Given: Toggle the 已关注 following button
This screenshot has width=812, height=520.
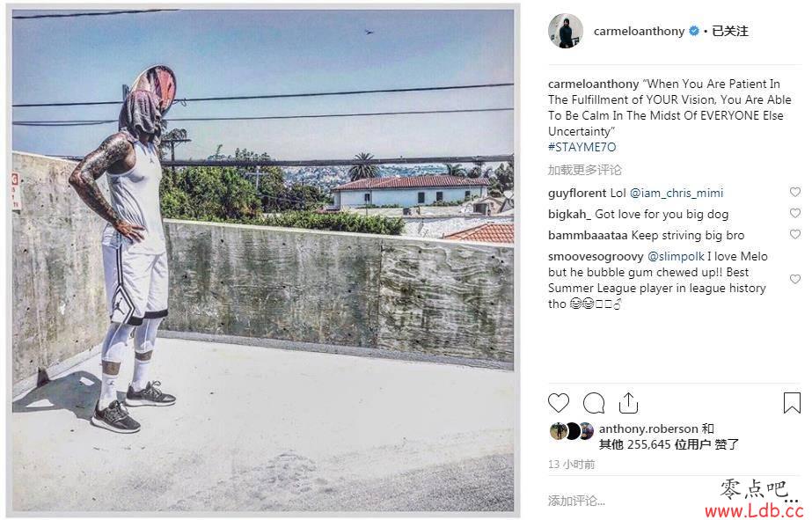Looking at the screenshot, I should pos(729,31).
